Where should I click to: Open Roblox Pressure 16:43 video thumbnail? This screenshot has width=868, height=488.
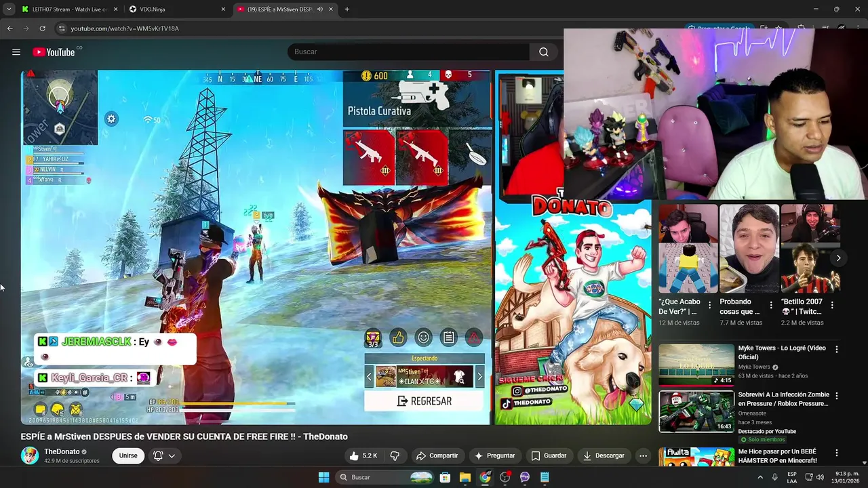point(696,411)
